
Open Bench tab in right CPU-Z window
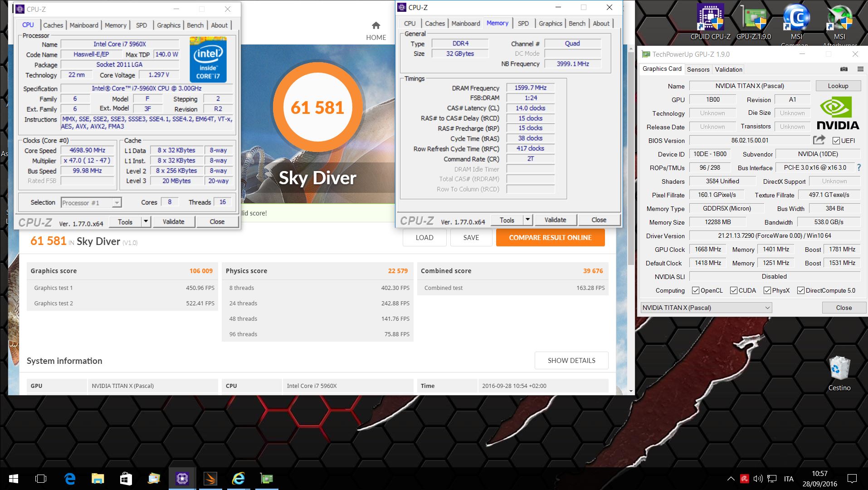click(577, 24)
